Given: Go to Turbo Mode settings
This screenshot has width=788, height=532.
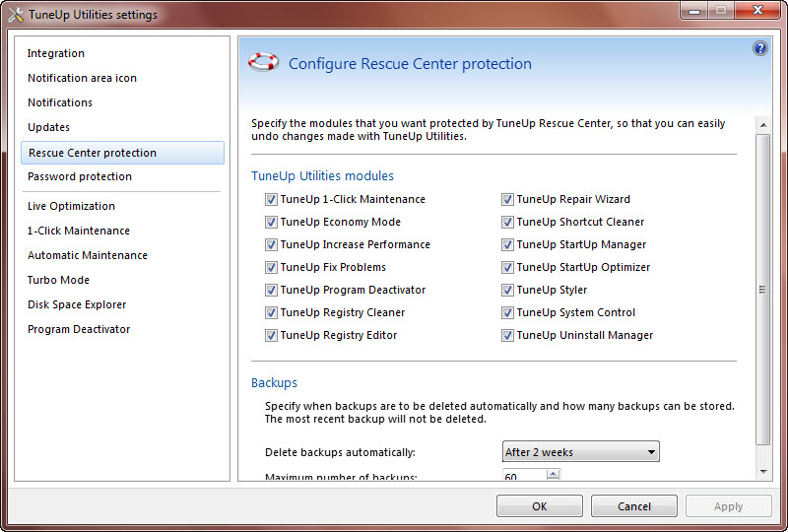Looking at the screenshot, I should [x=58, y=280].
